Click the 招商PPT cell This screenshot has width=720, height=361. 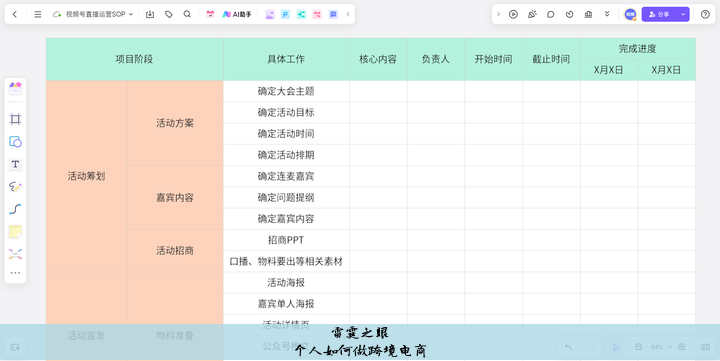tap(286, 240)
